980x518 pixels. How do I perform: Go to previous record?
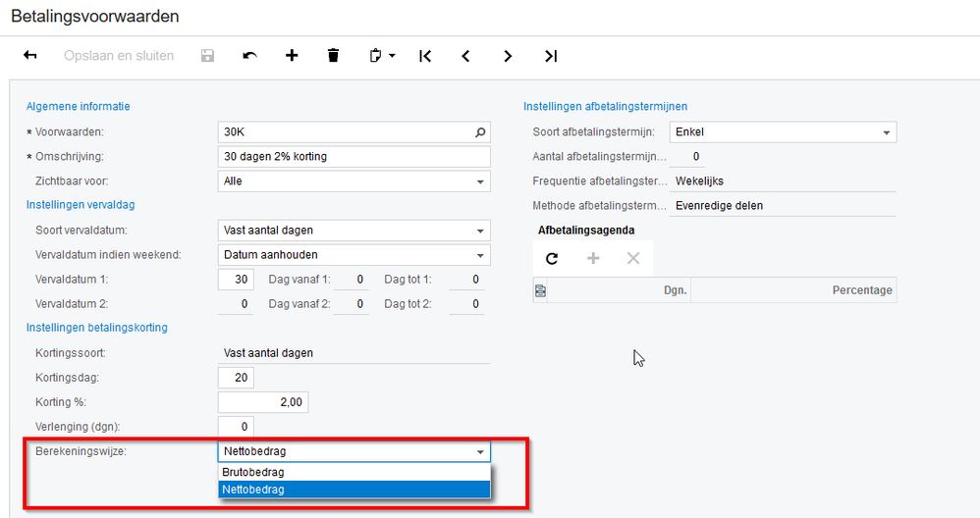coord(465,56)
